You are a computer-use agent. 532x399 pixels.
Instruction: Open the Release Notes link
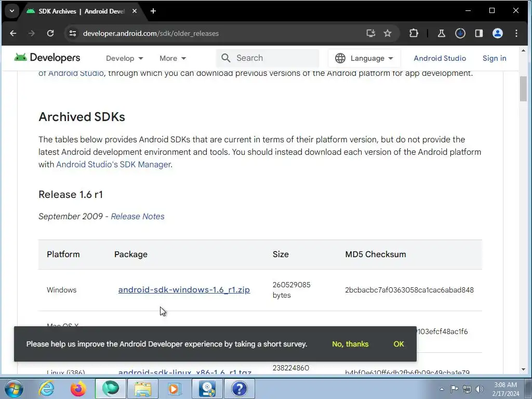(137, 217)
